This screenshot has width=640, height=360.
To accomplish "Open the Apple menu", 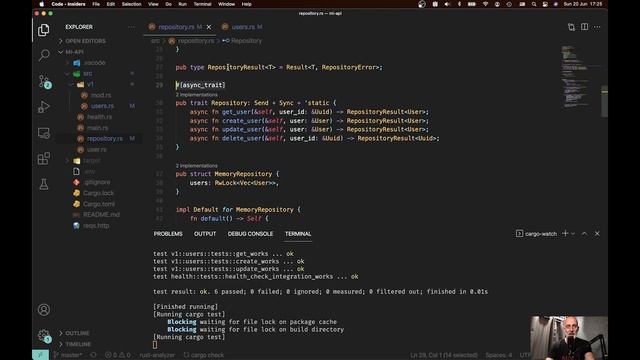I will click(41, 4).
